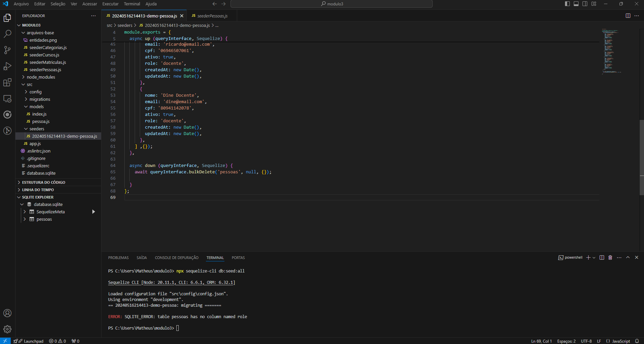This screenshot has width=644, height=344.
Task: Open terminal panel More Actions menu
Action: (x=619, y=258)
